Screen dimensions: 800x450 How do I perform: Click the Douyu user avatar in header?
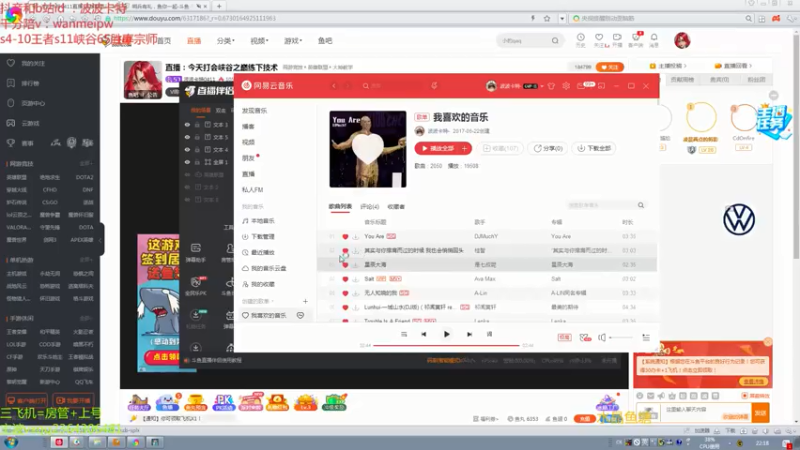[x=682, y=40]
